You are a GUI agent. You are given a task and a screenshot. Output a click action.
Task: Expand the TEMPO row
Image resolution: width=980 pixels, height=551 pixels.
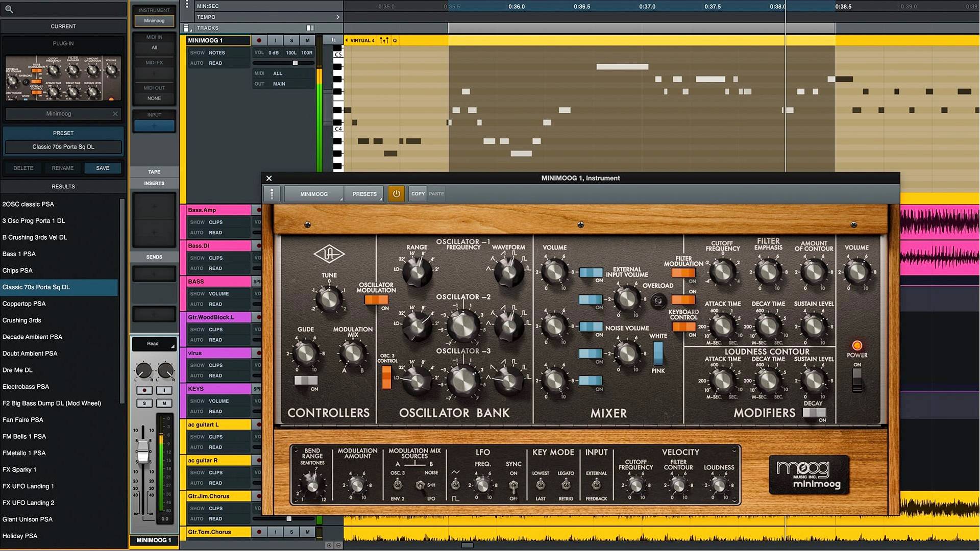337,16
